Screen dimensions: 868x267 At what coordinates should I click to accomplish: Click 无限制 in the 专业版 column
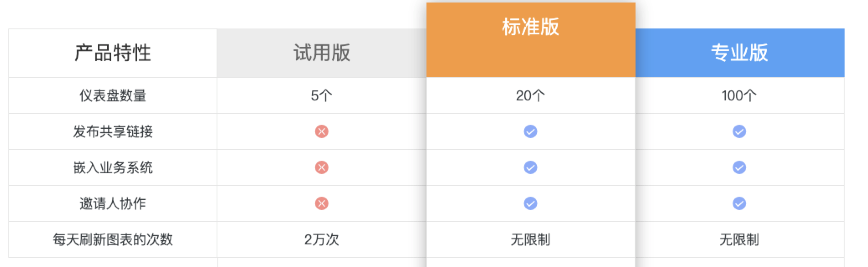pyautogui.click(x=739, y=239)
